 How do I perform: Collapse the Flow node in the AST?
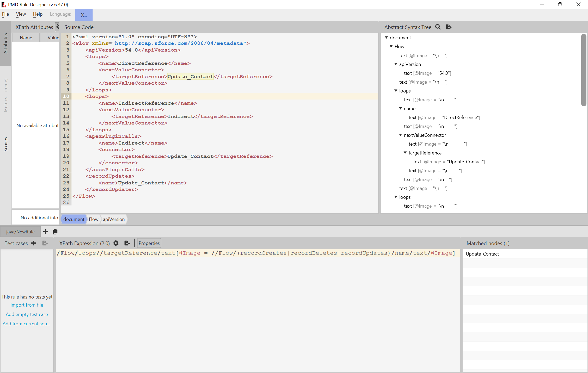coord(391,46)
